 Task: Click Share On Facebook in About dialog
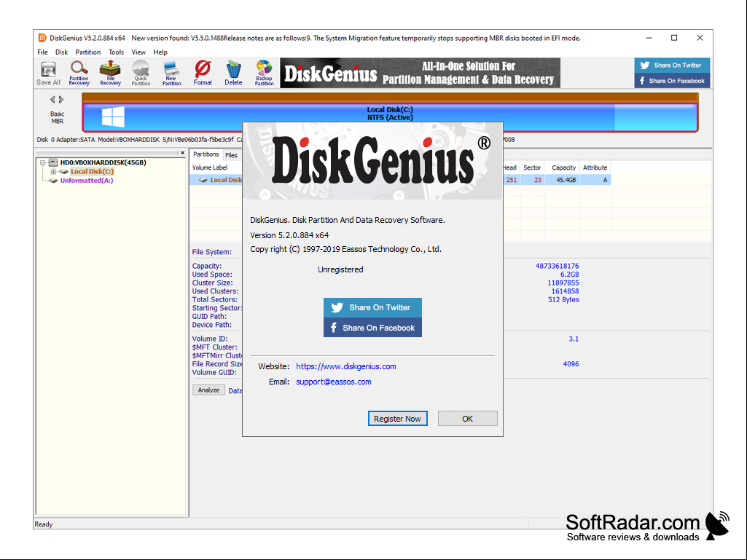click(x=372, y=328)
